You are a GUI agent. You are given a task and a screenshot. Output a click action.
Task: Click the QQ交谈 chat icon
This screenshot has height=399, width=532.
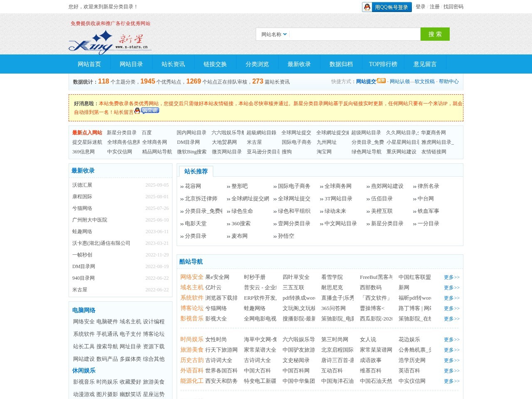[x=150, y=111]
